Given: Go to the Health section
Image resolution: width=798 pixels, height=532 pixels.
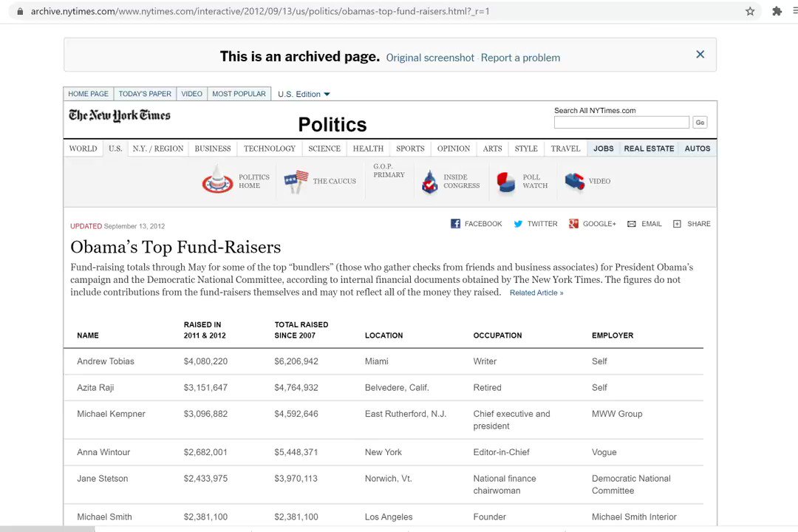Looking at the screenshot, I should tap(368, 149).
